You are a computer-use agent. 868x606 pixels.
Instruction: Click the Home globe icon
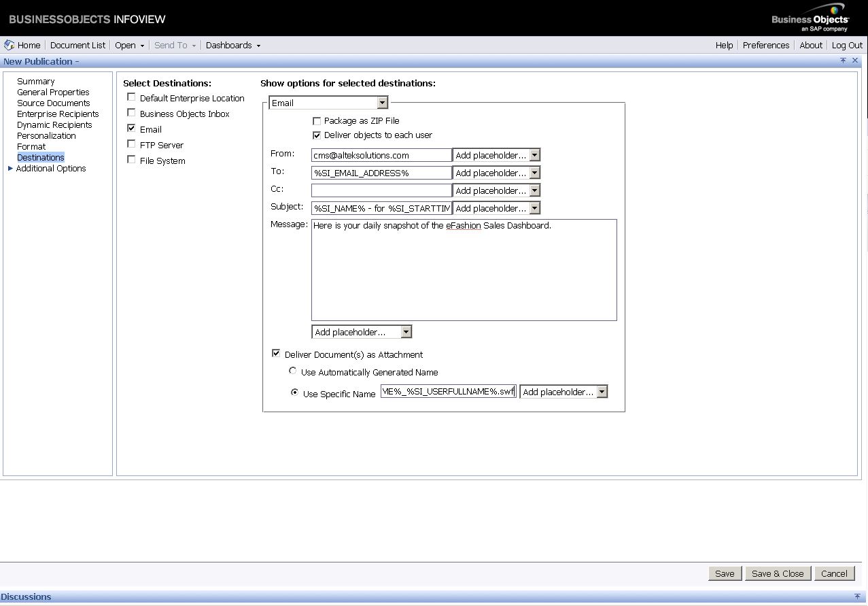click(9, 45)
